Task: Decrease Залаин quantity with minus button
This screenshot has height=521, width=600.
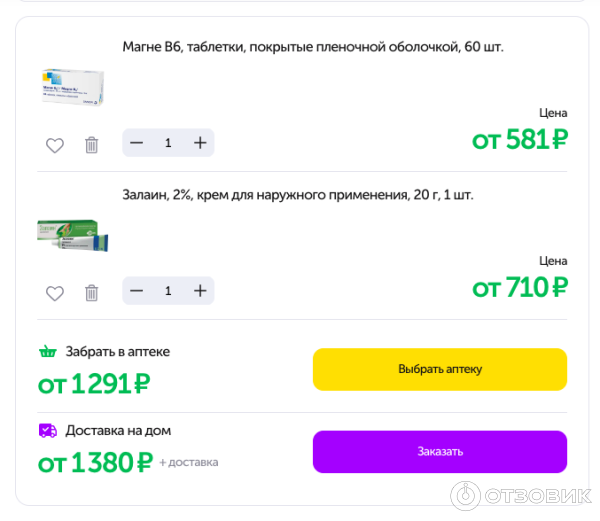Action: coord(137,291)
